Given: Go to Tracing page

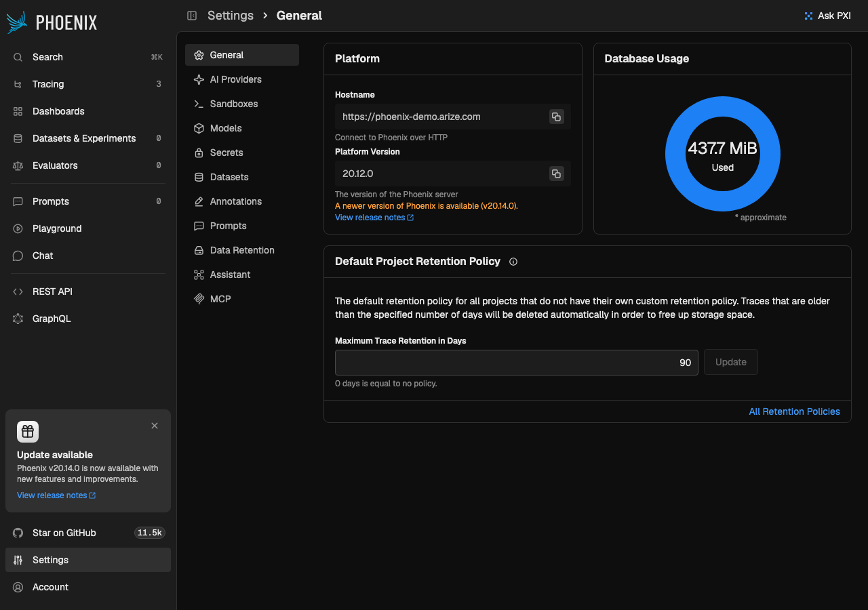Looking at the screenshot, I should pos(88,84).
